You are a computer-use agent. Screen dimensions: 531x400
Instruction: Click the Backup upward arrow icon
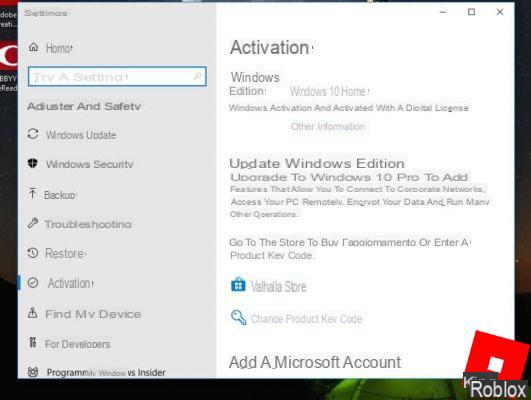coord(33,193)
